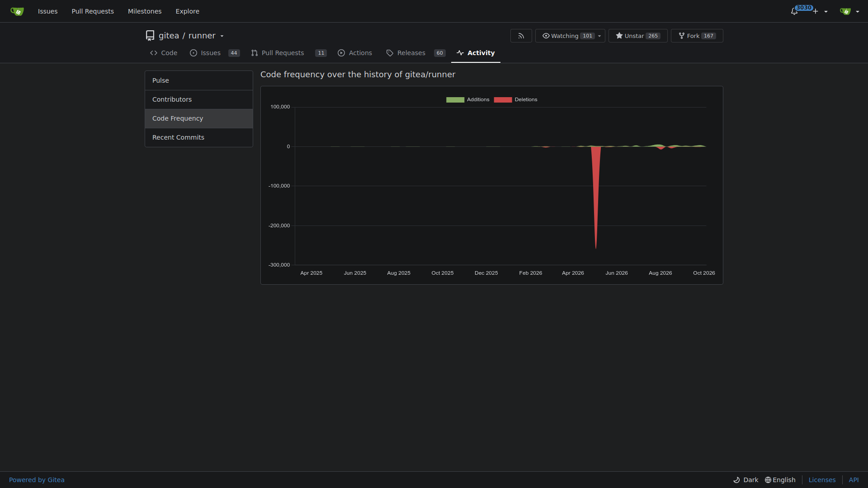868x488 pixels.
Task: Open the English language selector
Action: pos(780,480)
